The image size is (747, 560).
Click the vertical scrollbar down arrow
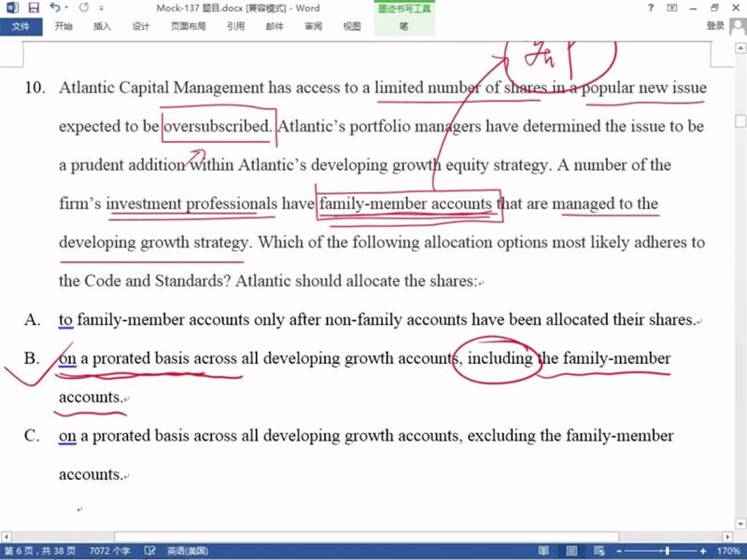point(740,524)
